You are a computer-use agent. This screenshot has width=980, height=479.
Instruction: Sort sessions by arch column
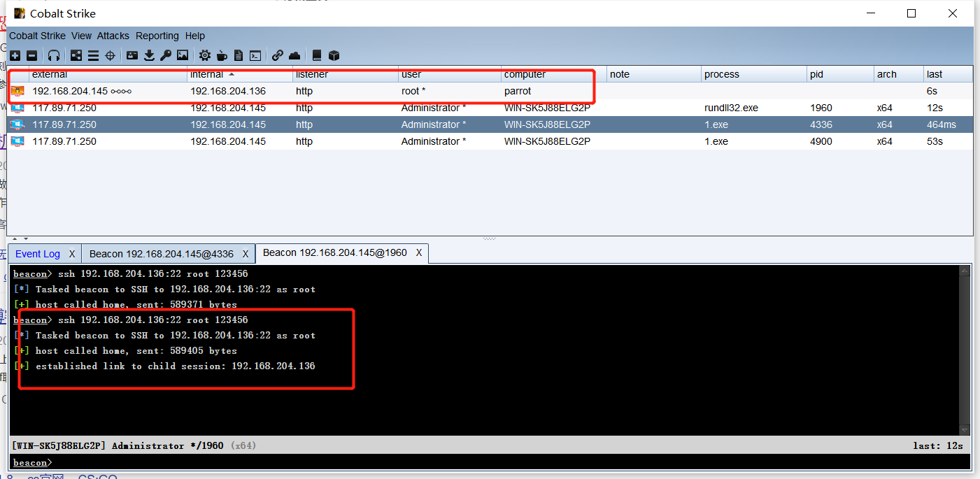tap(899, 74)
